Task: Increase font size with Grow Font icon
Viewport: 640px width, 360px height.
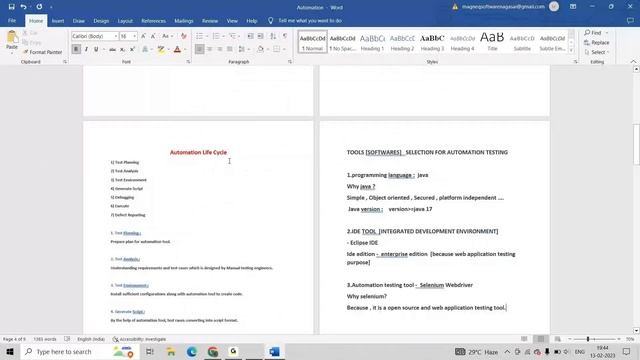Action: coord(143,36)
